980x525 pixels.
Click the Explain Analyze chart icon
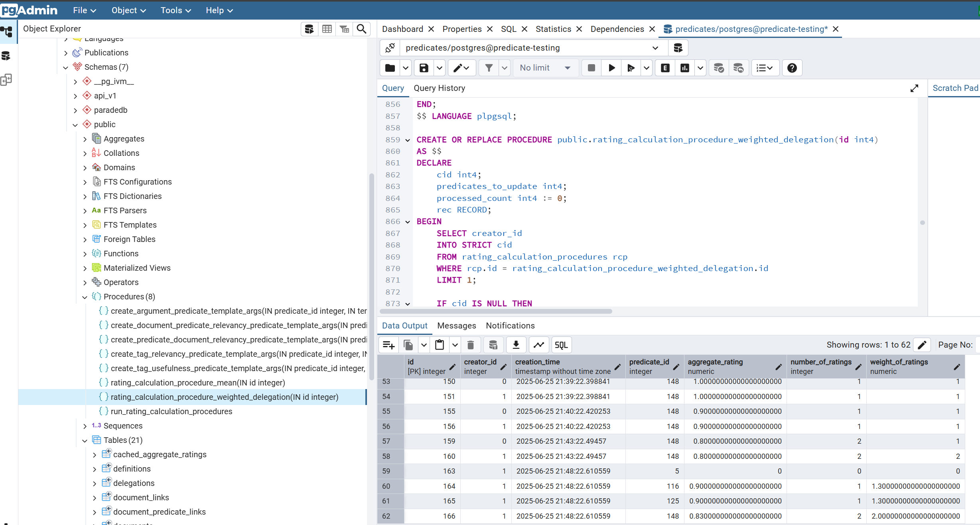click(x=684, y=68)
